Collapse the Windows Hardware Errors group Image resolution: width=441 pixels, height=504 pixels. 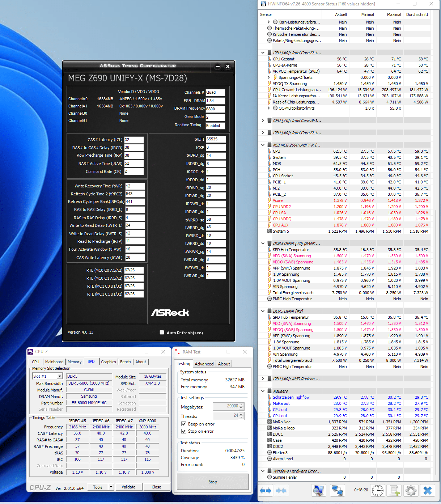tap(263, 471)
